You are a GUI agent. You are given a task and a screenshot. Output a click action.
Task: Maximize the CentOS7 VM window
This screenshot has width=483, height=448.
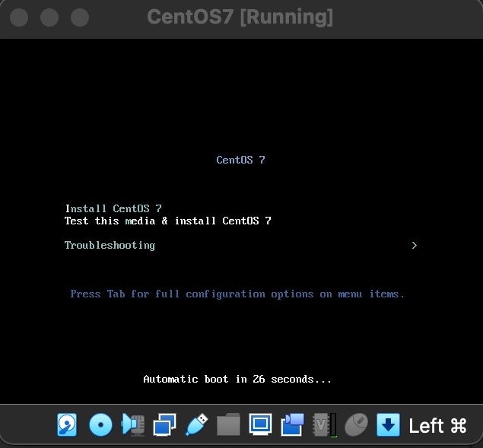pyautogui.click(x=80, y=17)
